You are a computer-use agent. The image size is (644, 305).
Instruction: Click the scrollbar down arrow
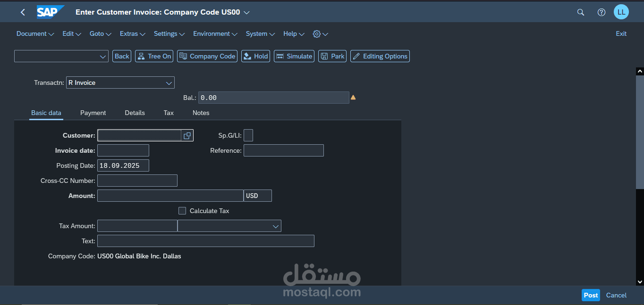tap(640, 282)
